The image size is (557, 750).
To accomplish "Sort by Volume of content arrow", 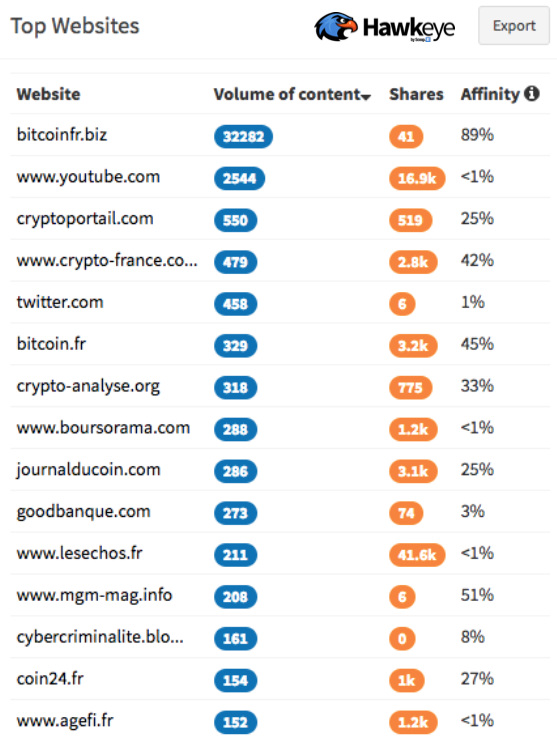I will pyautogui.click(x=366, y=97).
